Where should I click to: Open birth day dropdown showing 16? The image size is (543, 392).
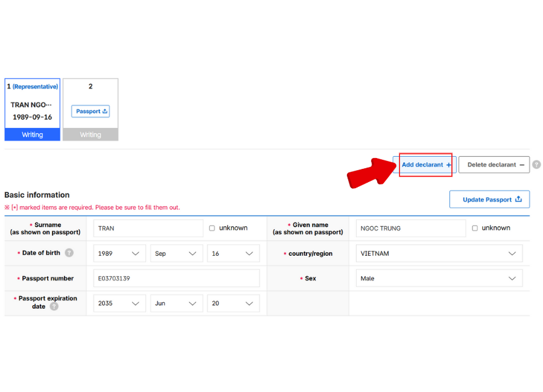[x=233, y=253]
